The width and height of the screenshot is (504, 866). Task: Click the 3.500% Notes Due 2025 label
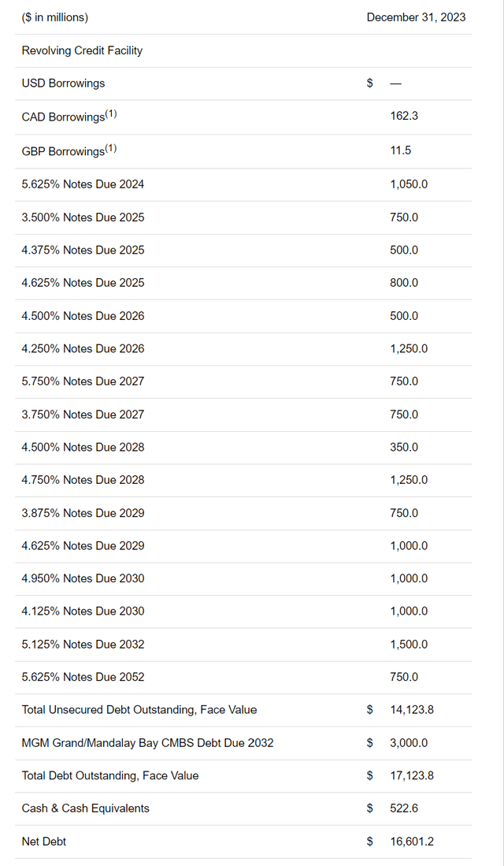point(83,217)
